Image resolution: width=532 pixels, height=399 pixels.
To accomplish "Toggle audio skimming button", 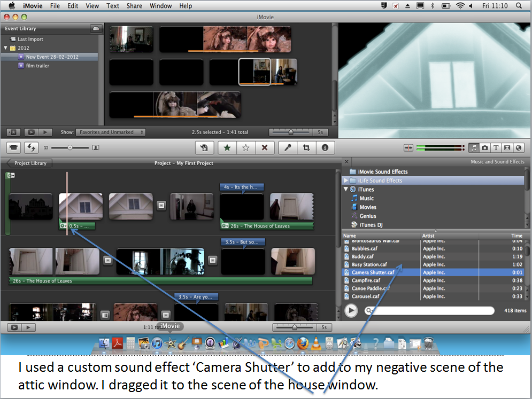I will (408, 147).
